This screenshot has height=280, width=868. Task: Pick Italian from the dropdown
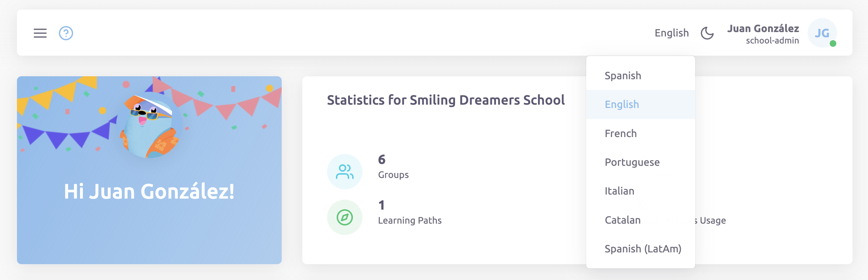(x=619, y=191)
